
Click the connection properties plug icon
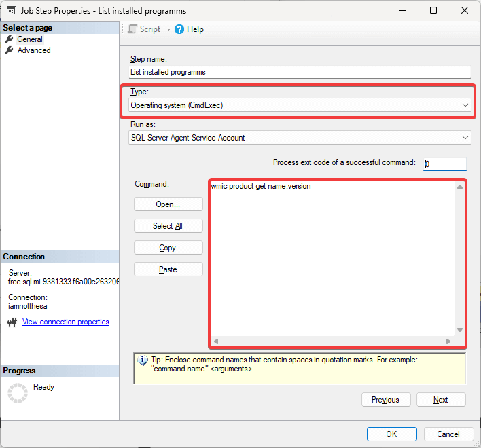[12, 322]
